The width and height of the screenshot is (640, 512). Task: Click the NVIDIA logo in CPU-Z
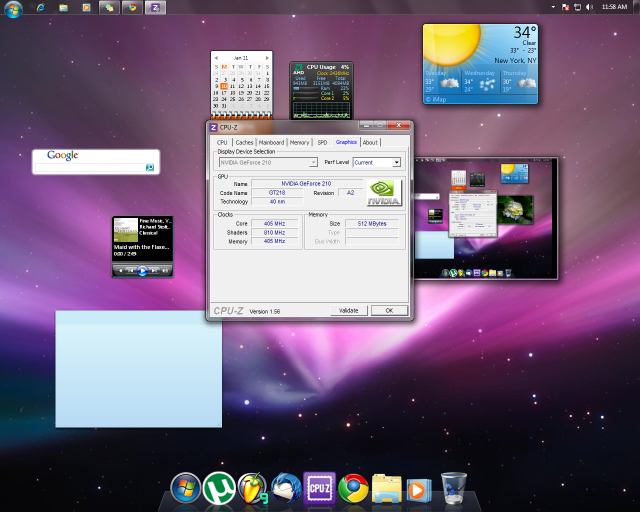(384, 193)
